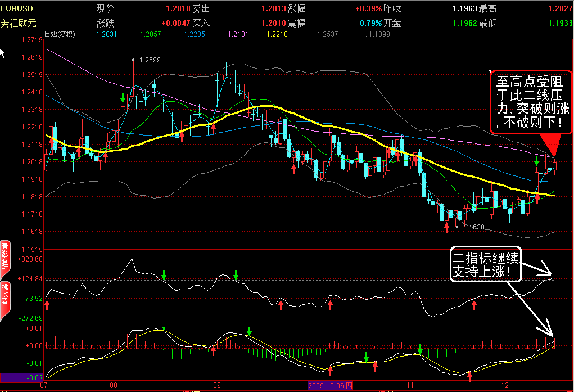Click the cyan 1.2031 moving average value

106,34
